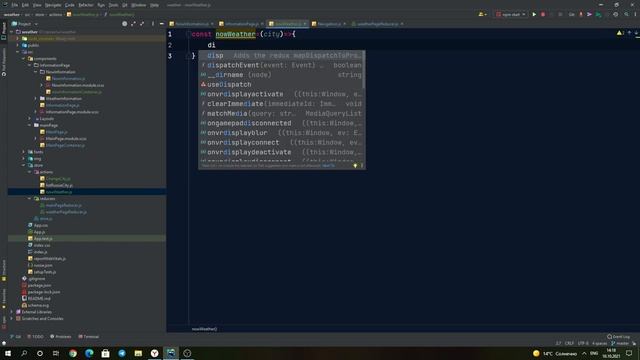
Task: Open Telegram from the taskbar
Action: coord(122,353)
